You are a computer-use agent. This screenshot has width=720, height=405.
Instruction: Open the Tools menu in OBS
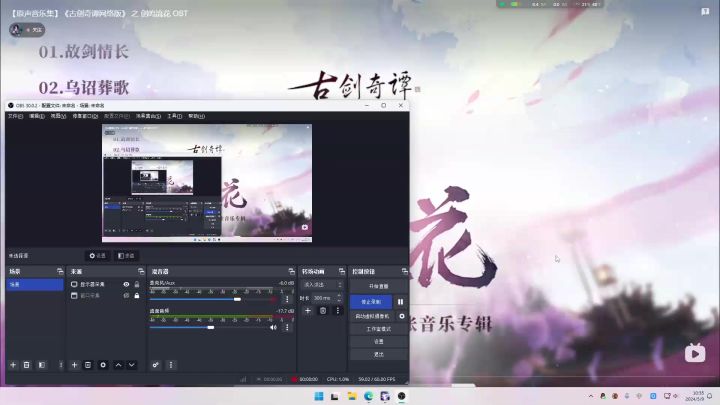coord(174,116)
